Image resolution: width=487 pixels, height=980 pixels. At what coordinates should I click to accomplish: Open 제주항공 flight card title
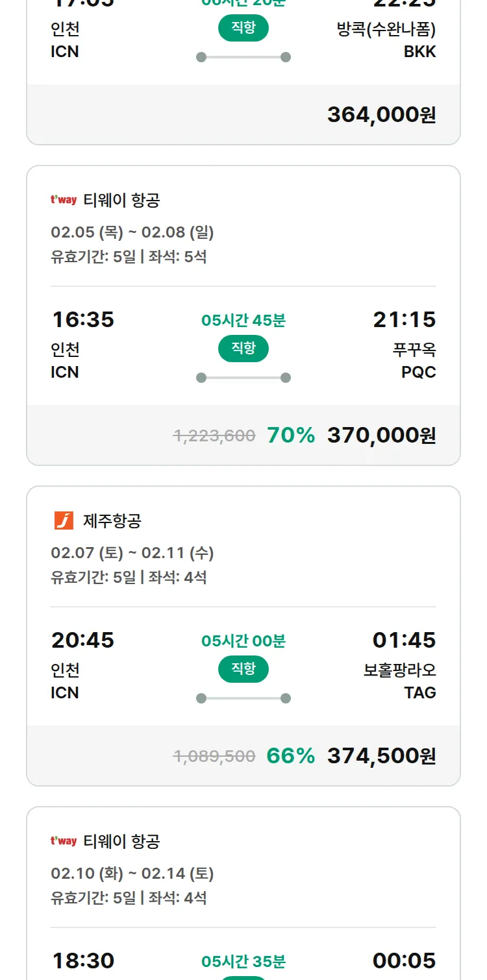tap(112, 521)
